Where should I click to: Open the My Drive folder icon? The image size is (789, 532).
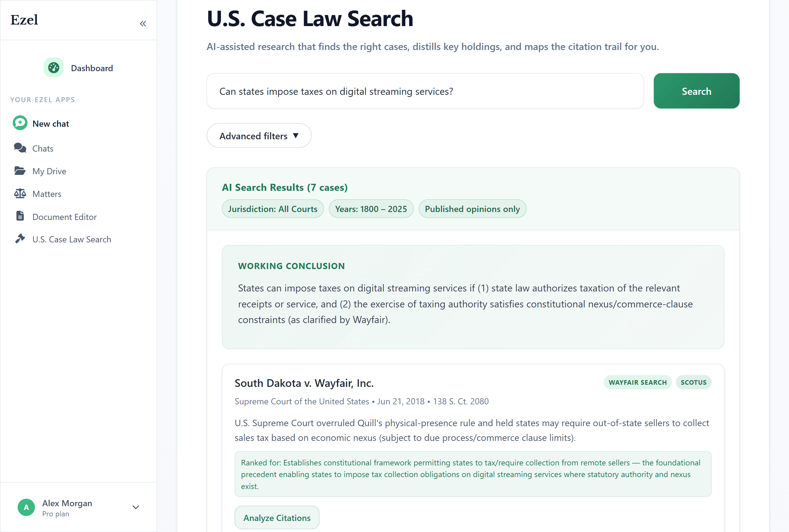pyautogui.click(x=20, y=171)
